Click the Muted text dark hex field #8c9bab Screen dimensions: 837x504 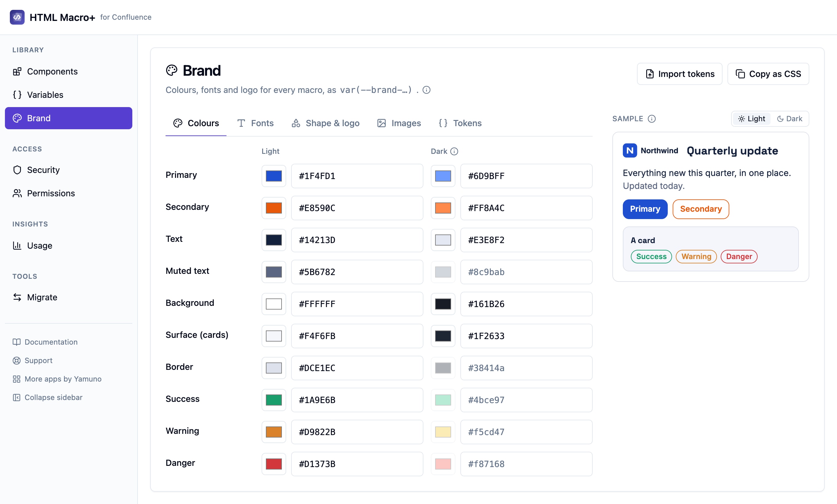(x=526, y=272)
